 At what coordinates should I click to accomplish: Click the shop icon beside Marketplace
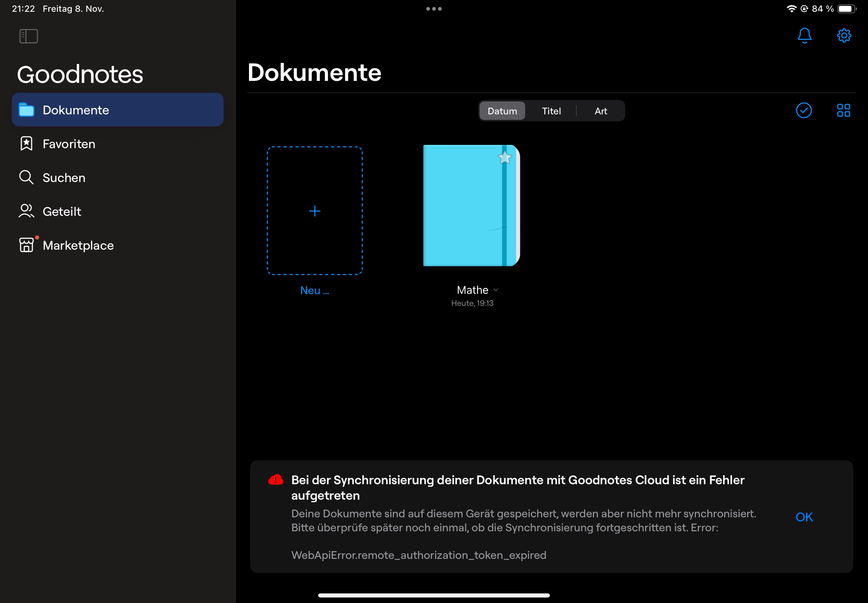[x=26, y=245]
